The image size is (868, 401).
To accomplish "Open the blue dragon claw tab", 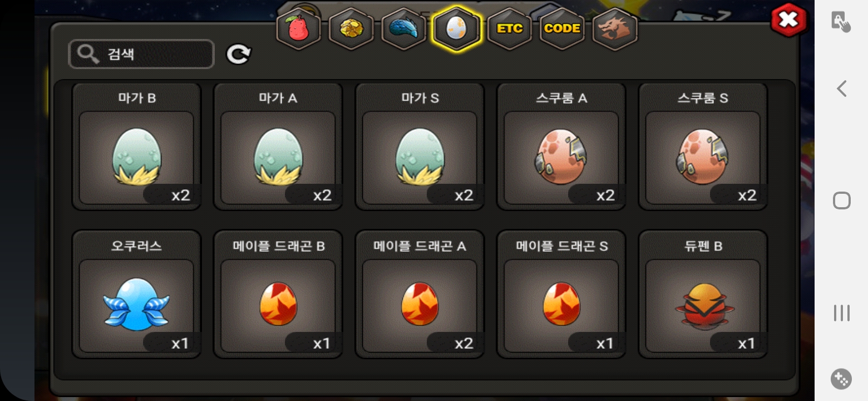I will click(403, 29).
